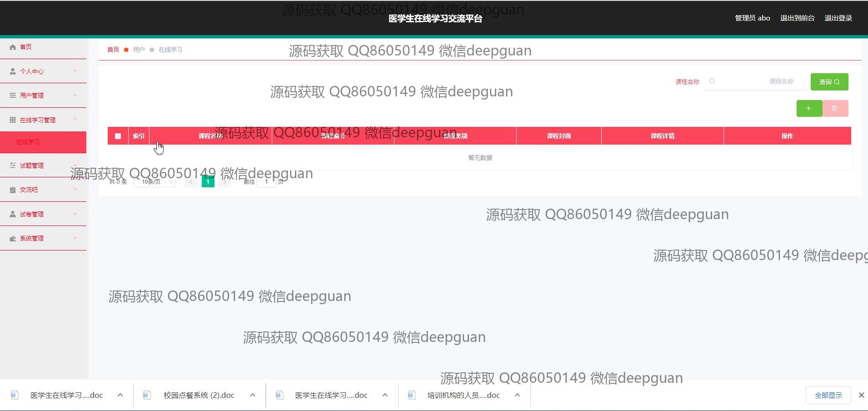Click the 暂无数据 empty table message

point(480,158)
